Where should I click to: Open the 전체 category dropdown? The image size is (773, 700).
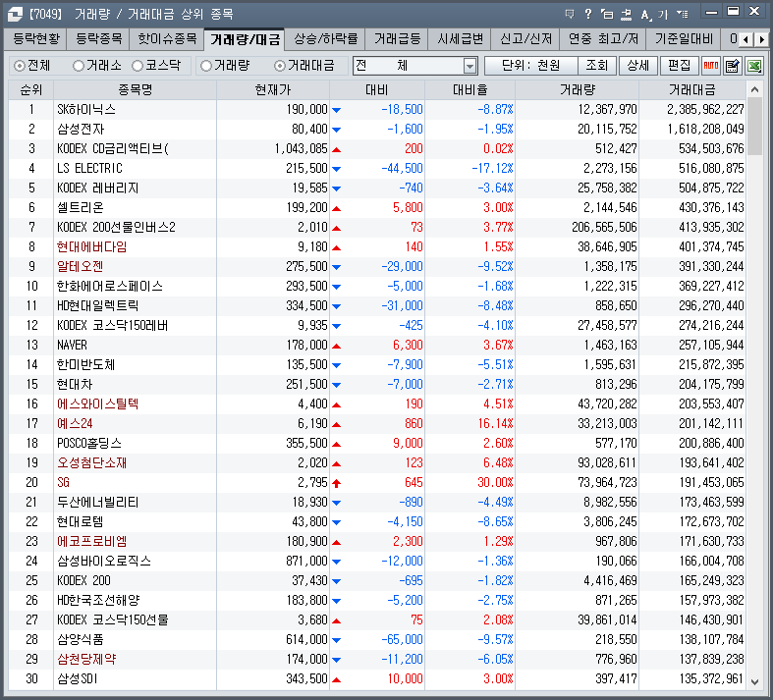pos(469,66)
